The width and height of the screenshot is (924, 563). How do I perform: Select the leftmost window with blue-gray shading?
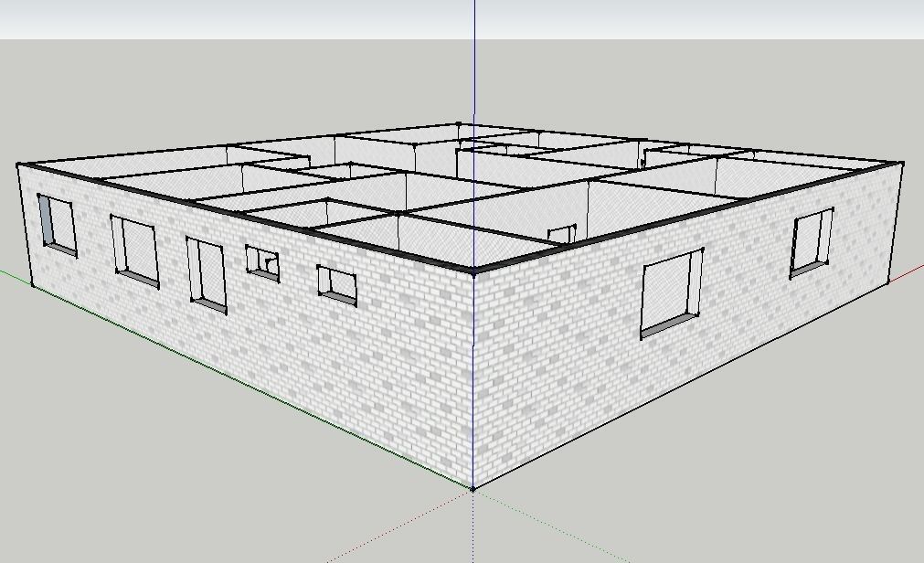tap(57, 225)
